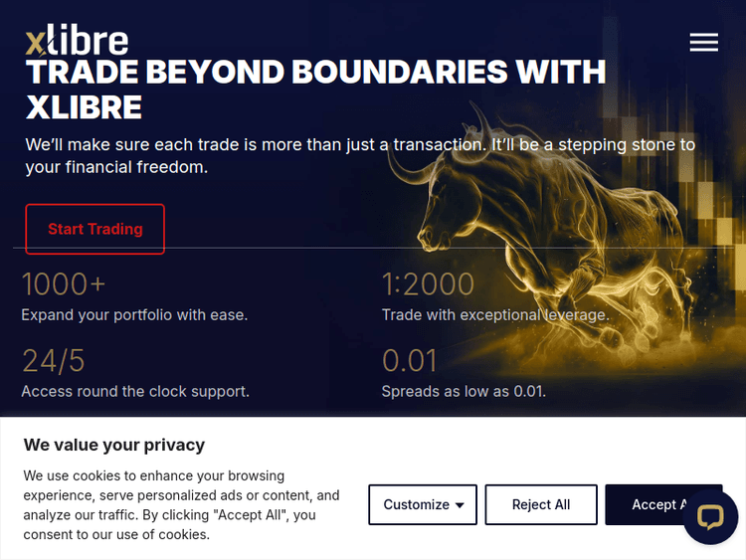Click "Expand your portfolio with ease" text

tap(134, 314)
